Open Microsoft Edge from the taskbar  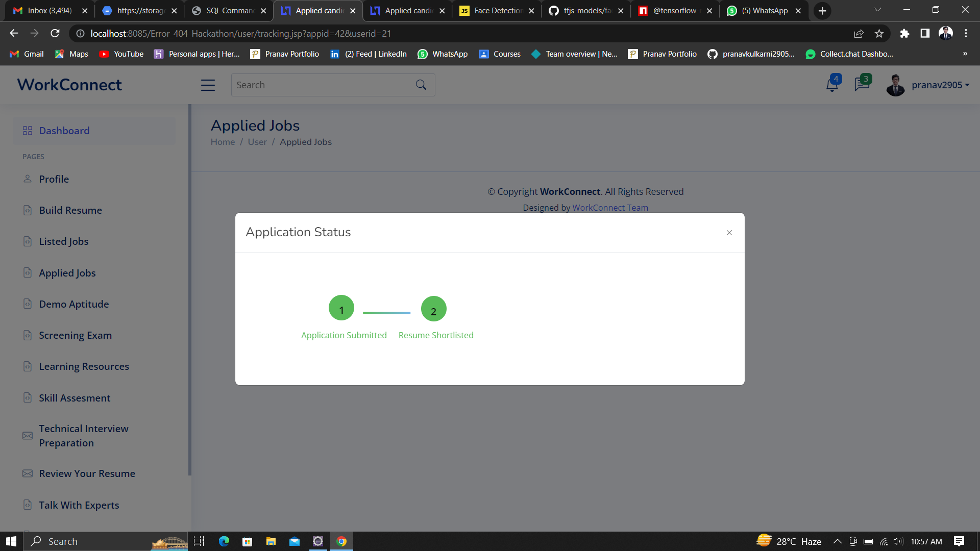[224, 541]
